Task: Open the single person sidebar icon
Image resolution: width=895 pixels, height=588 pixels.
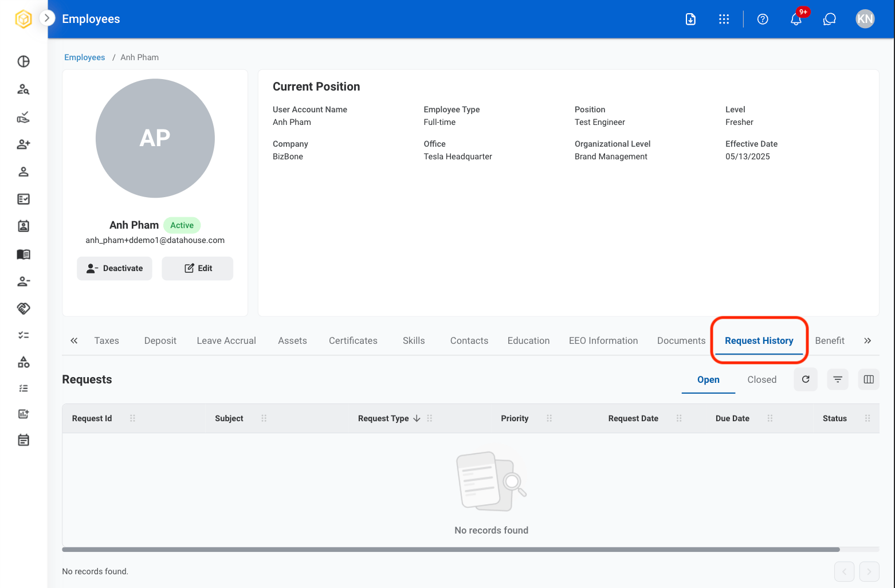Action: coord(23,172)
